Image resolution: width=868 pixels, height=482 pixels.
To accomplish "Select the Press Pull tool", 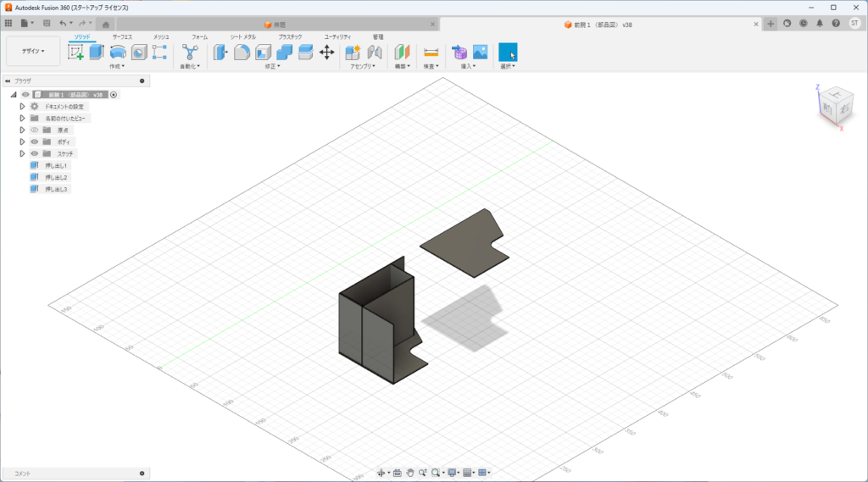I will pyautogui.click(x=220, y=52).
